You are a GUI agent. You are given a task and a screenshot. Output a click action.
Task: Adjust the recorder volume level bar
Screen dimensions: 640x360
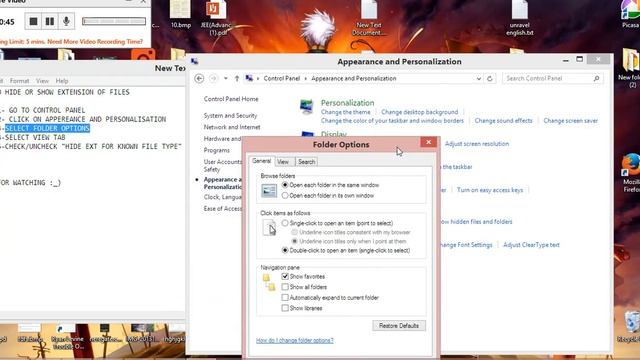tap(114, 21)
